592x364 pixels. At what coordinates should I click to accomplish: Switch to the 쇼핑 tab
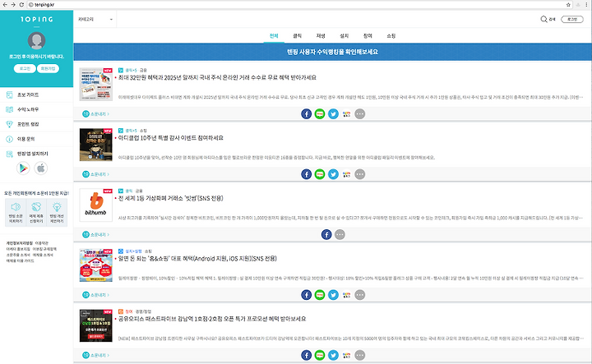tap(391, 36)
